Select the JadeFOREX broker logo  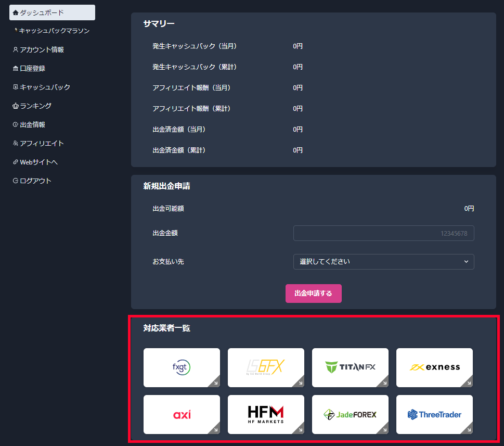pyautogui.click(x=350, y=414)
